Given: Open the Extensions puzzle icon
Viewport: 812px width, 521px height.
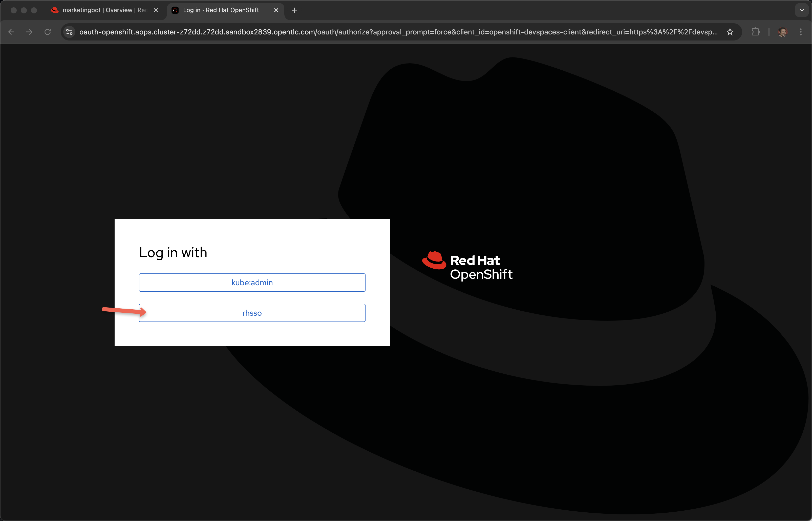Looking at the screenshot, I should click(755, 32).
